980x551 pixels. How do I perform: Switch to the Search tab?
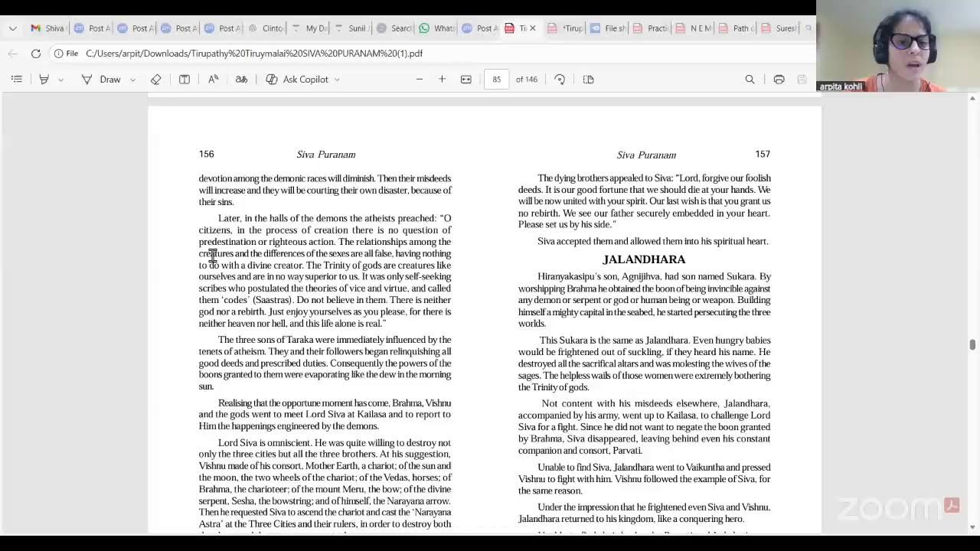tap(395, 28)
